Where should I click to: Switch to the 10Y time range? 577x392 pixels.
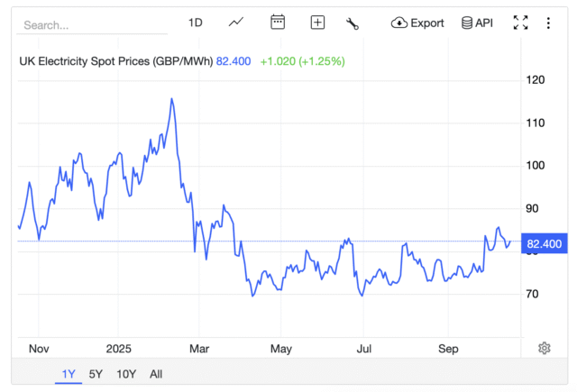(x=126, y=373)
